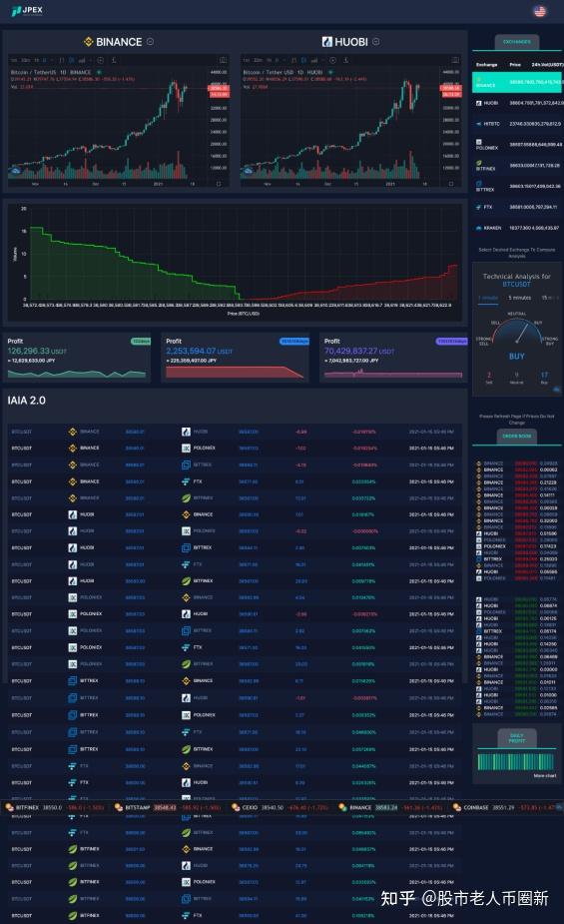Viewport: 564px width, 924px height.
Task: Click the Huobi icon in the Binance–Huobi row
Action: point(186,432)
